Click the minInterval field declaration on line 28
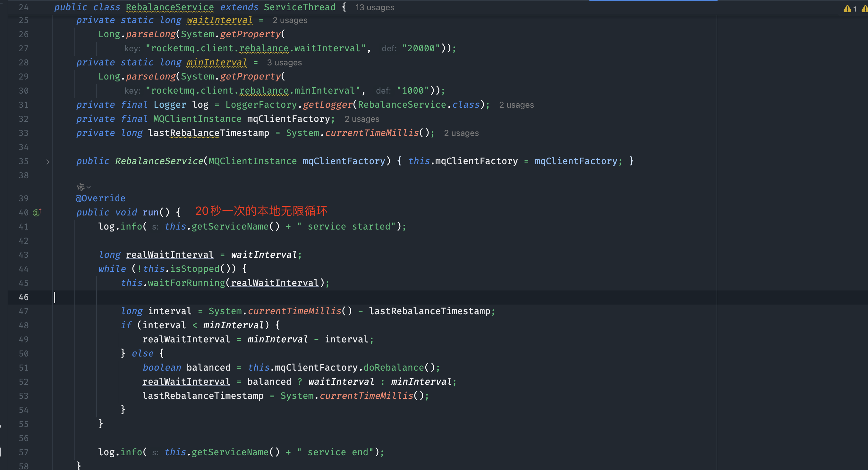 pos(217,63)
